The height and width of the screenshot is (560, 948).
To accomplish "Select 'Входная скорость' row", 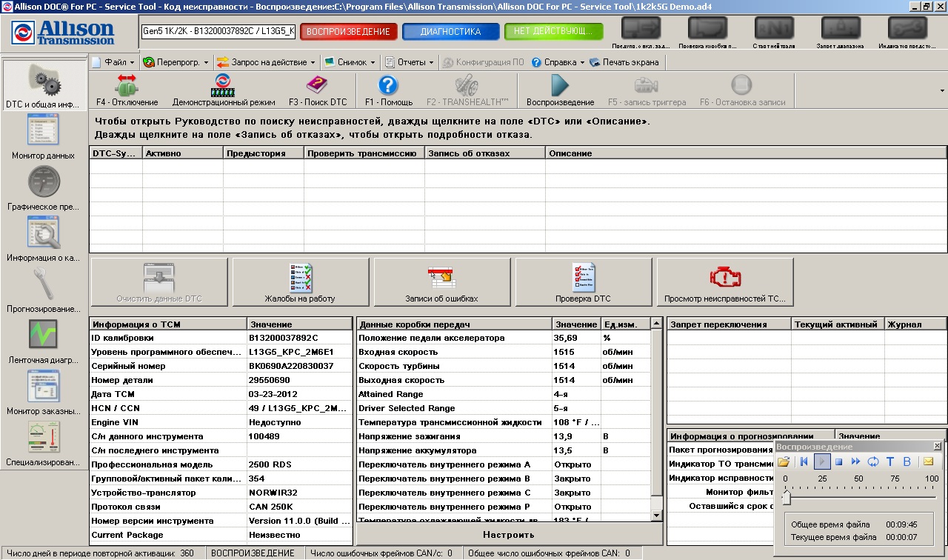I will [x=504, y=352].
